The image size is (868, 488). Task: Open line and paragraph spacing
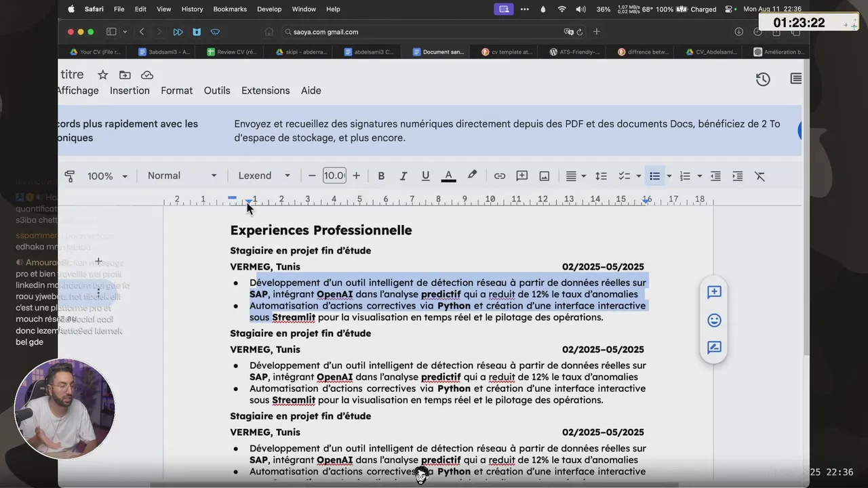(601, 176)
